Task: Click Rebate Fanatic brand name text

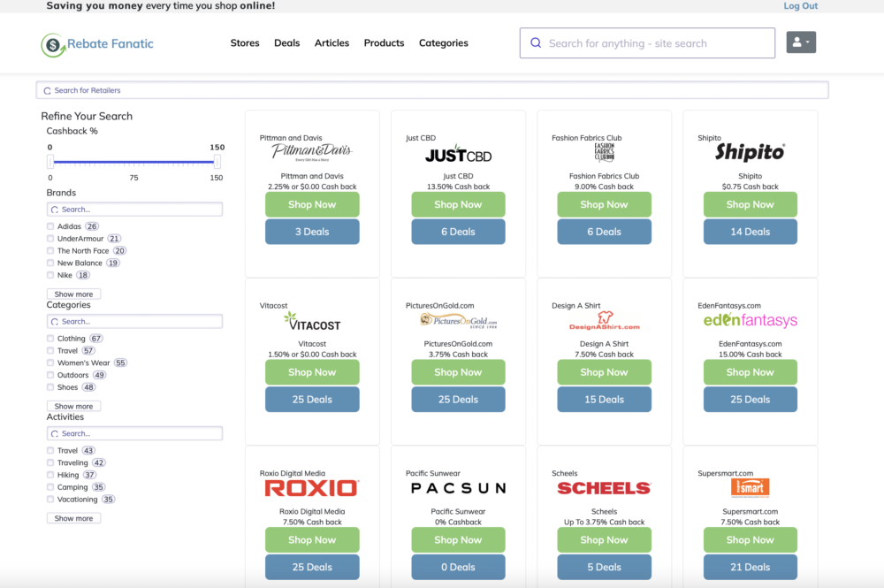Action: [x=110, y=44]
